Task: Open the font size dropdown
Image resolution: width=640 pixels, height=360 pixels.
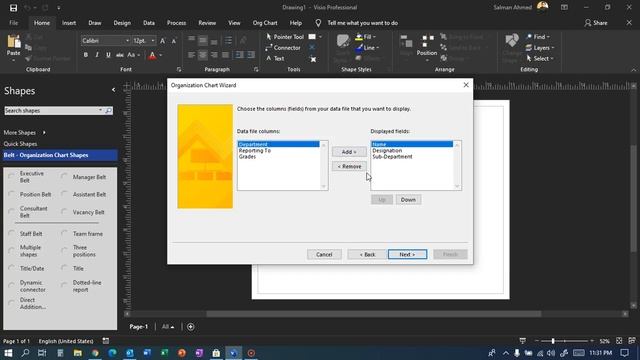Action: [x=153, y=41]
